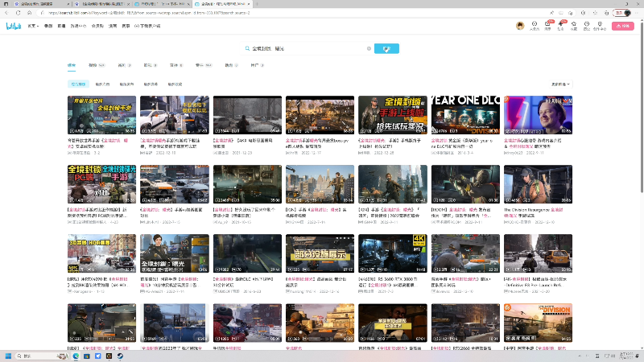
Task: Click the search keyword input field
Action: pyautogui.click(x=308, y=48)
